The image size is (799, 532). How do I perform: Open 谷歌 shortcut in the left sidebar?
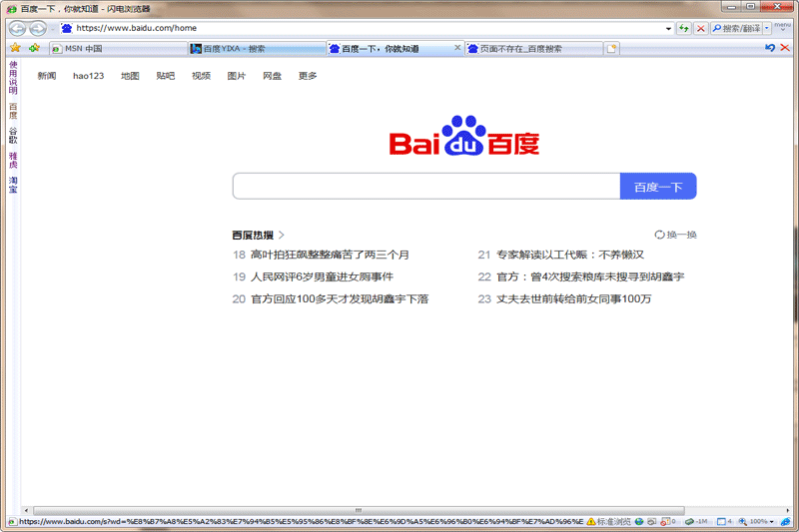pos(13,136)
